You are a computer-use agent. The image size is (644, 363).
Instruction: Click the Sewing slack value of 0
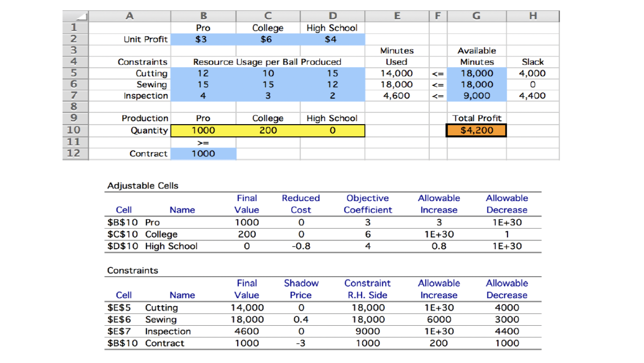coord(532,84)
